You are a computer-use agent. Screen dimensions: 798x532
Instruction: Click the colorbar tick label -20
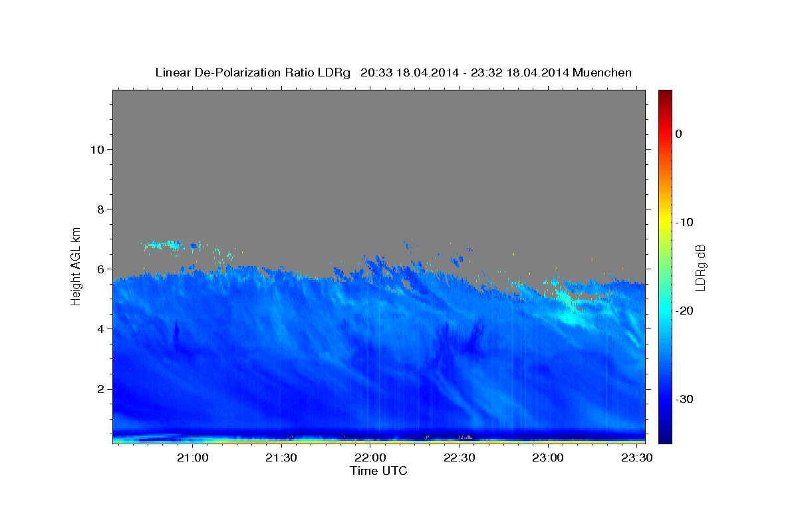tap(685, 311)
